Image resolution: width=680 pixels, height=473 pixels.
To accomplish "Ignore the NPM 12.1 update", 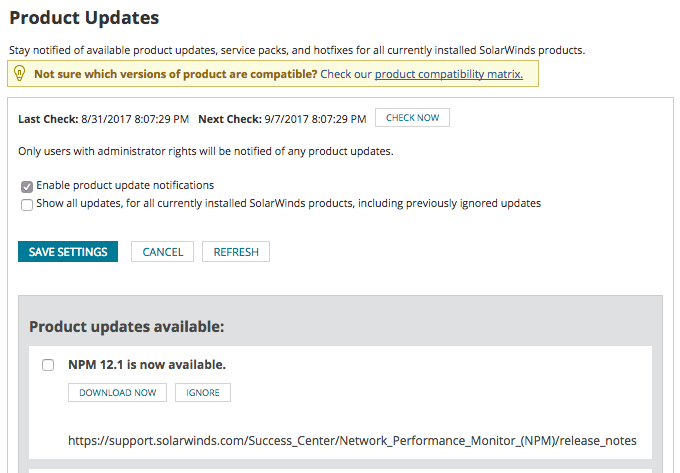I will (x=203, y=392).
